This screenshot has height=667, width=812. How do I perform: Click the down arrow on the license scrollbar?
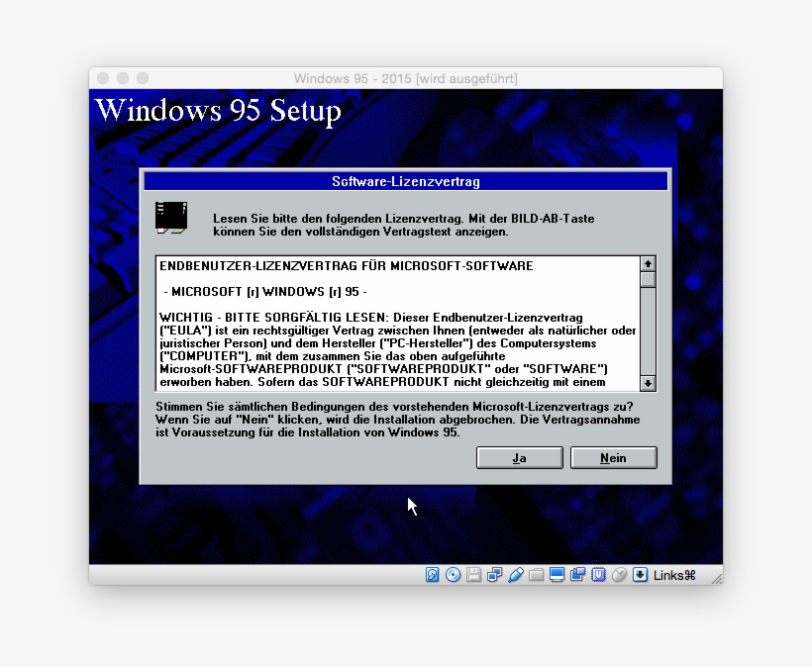[649, 383]
